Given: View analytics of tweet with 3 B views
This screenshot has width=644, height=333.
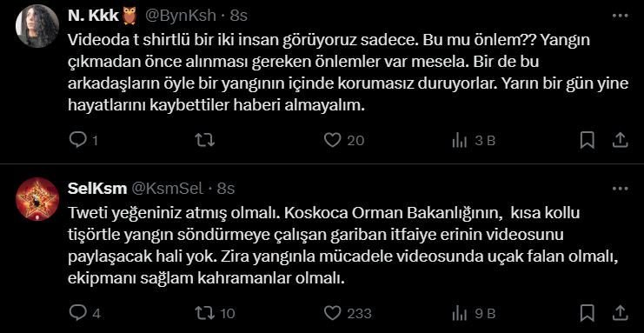Looking at the screenshot, I should tap(473, 141).
